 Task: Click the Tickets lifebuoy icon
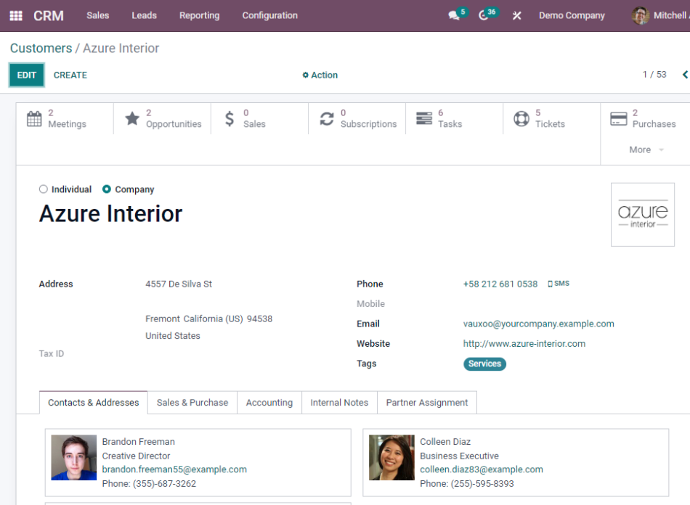pos(521,119)
